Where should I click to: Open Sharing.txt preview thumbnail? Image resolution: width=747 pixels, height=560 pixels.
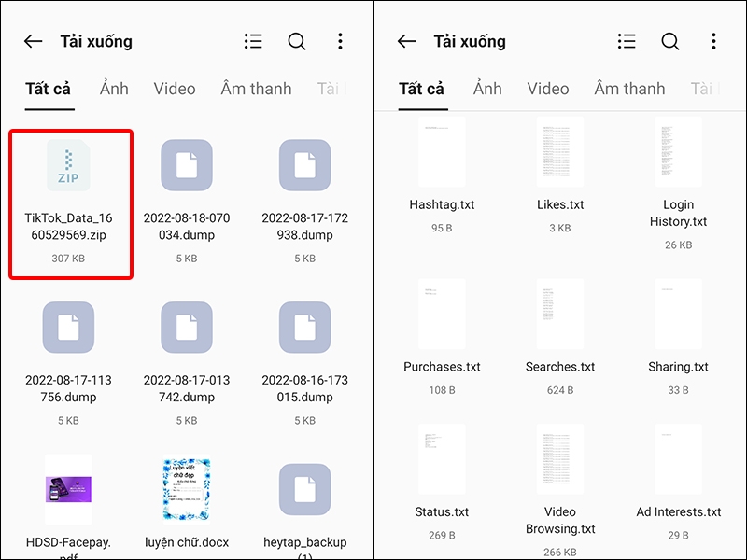679,315
